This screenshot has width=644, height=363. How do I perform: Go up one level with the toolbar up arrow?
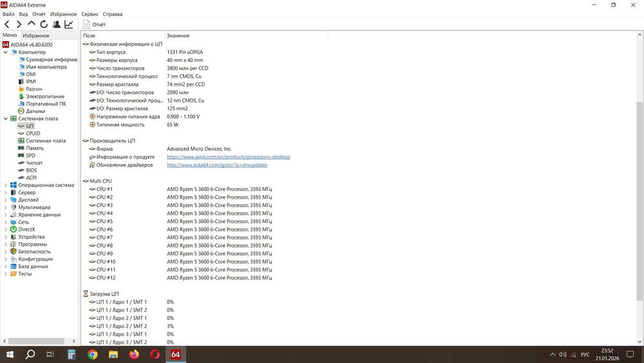[31, 25]
